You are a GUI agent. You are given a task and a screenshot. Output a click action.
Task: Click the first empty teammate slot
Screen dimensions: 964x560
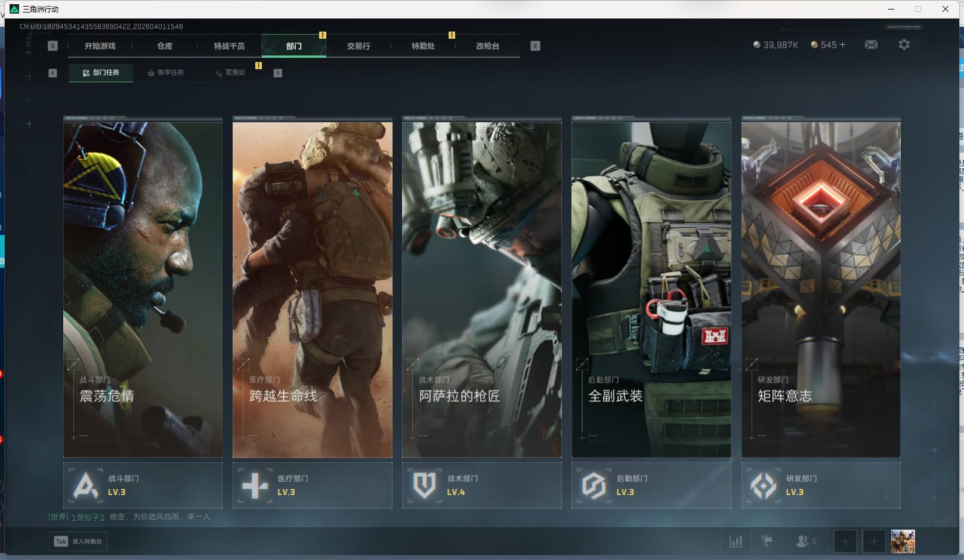tap(845, 542)
